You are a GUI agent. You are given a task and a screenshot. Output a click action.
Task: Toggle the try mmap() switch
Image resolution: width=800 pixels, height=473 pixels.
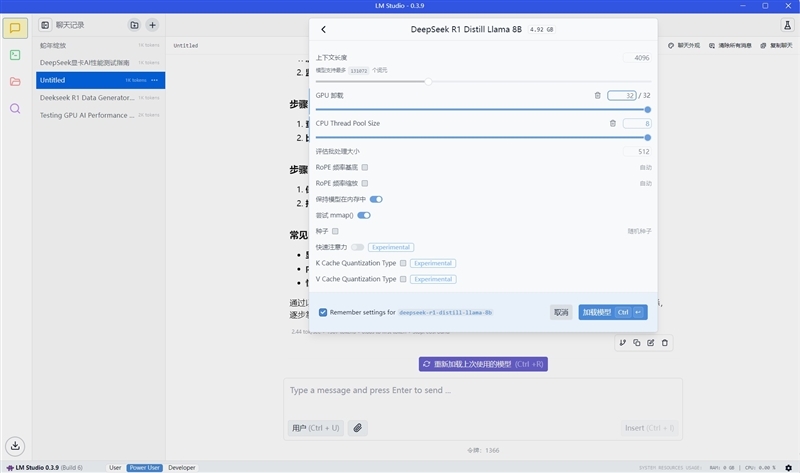tap(364, 215)
